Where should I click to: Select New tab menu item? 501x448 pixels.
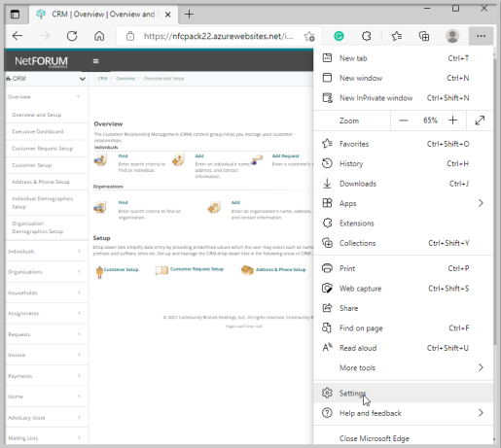403,58
